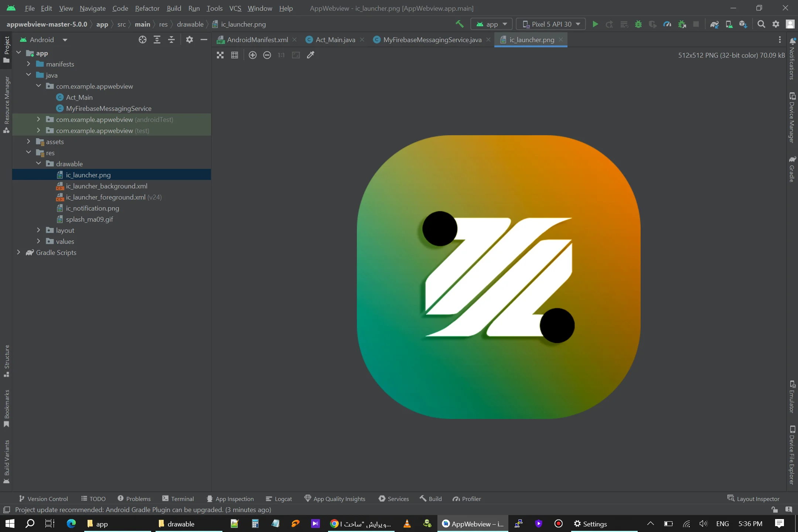This screenshot has width=798, height=532.
Task: Open the Logcat tool window
Action: point(279,499)
